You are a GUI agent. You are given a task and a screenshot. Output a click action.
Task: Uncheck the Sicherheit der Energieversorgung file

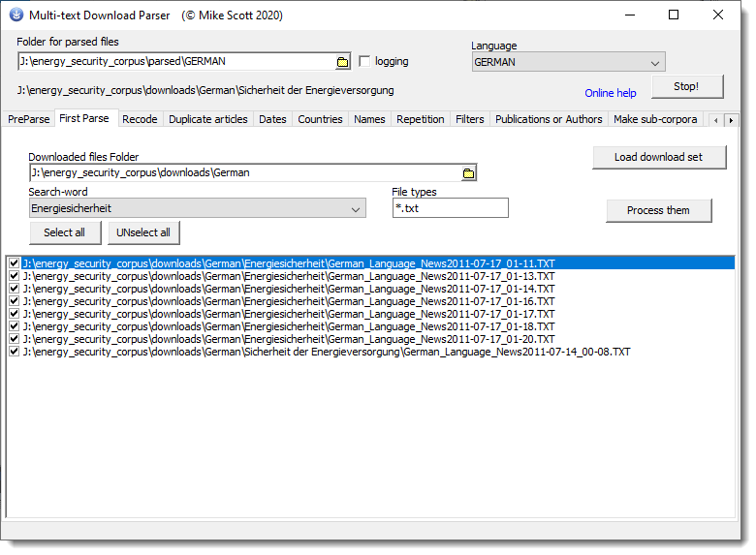pos(14,353)
